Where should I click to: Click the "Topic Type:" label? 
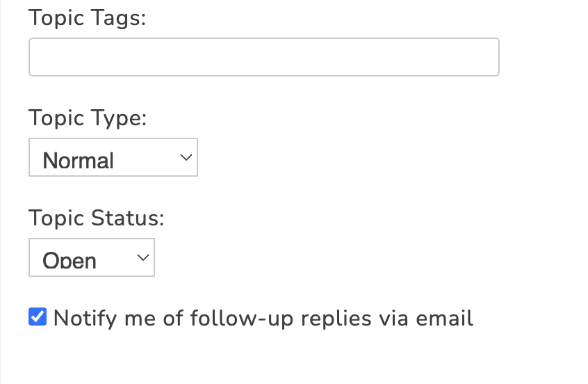(88, 118)
